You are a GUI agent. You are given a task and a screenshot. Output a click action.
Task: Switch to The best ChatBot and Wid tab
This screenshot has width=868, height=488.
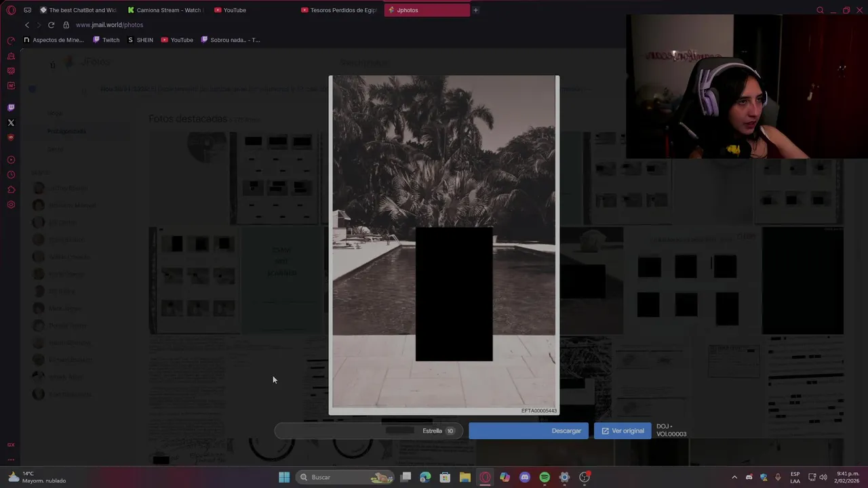(x=78, y=10)
